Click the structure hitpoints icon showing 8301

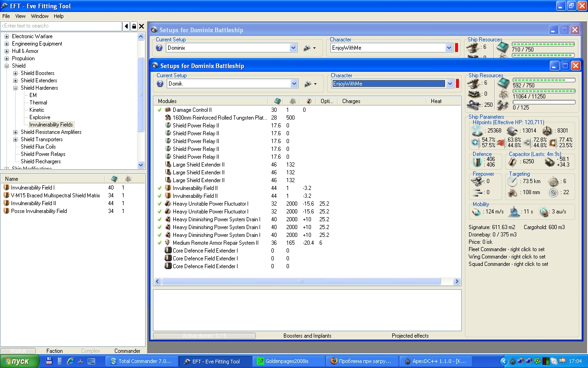547,131
